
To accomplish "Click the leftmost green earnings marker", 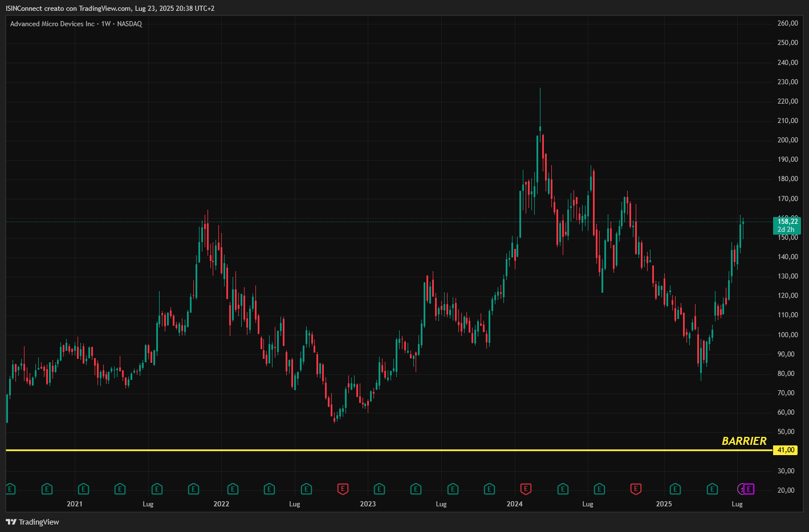I will (x=10, y=489).
